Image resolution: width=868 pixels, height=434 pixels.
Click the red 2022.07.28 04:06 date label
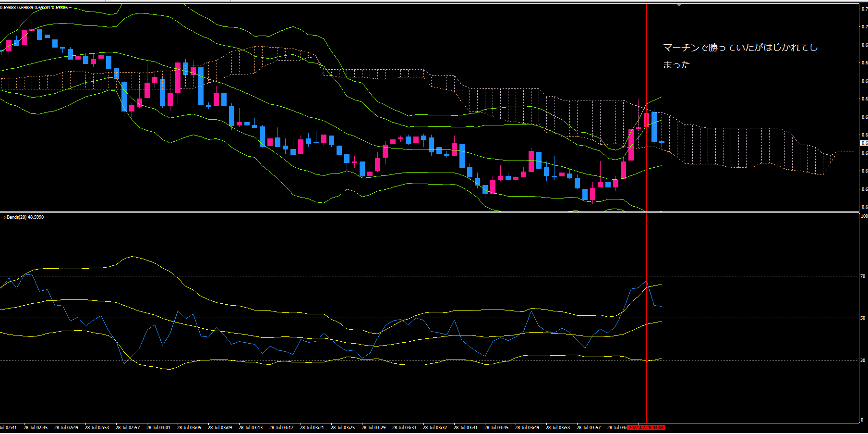(x=646, y=427)
